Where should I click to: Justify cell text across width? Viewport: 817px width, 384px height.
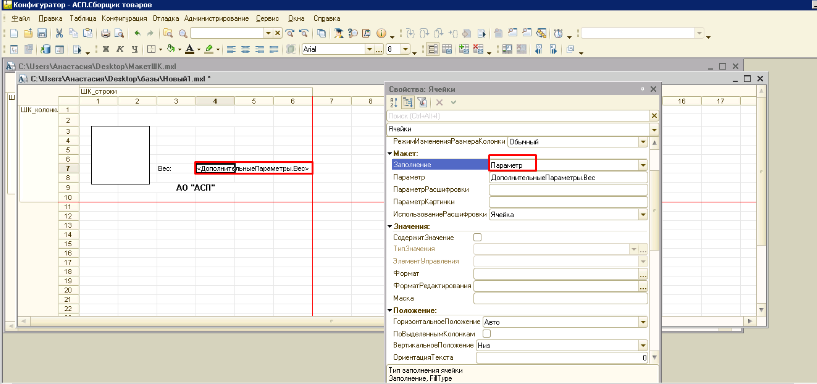(x=274, y=49)
